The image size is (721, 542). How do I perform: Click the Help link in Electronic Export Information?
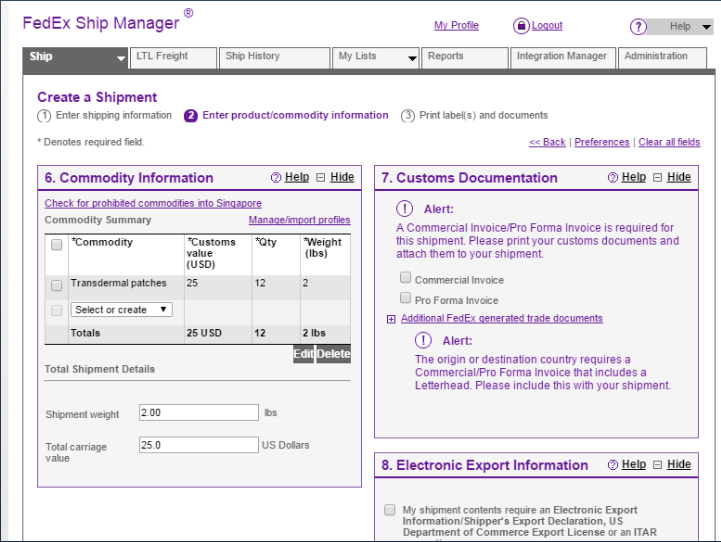pyautogui.click(x=634, y=464)
